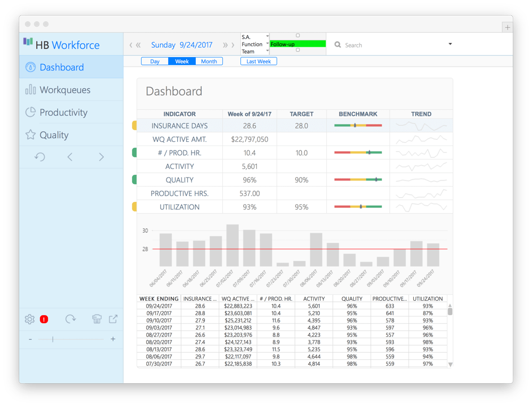Viewport: 532px width, 406px height.
Task: Click the INSURANCE DAYS benchmark bar
Action: (358, 125)
